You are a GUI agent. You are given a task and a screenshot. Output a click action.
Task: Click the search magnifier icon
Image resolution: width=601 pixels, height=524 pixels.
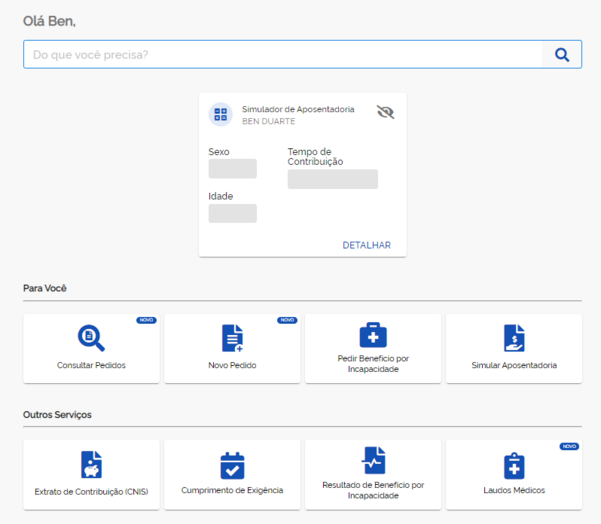pos(562,55)
